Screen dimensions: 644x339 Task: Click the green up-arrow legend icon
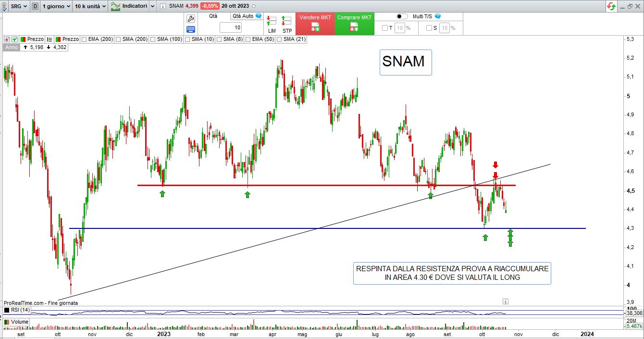pos(14,39)
